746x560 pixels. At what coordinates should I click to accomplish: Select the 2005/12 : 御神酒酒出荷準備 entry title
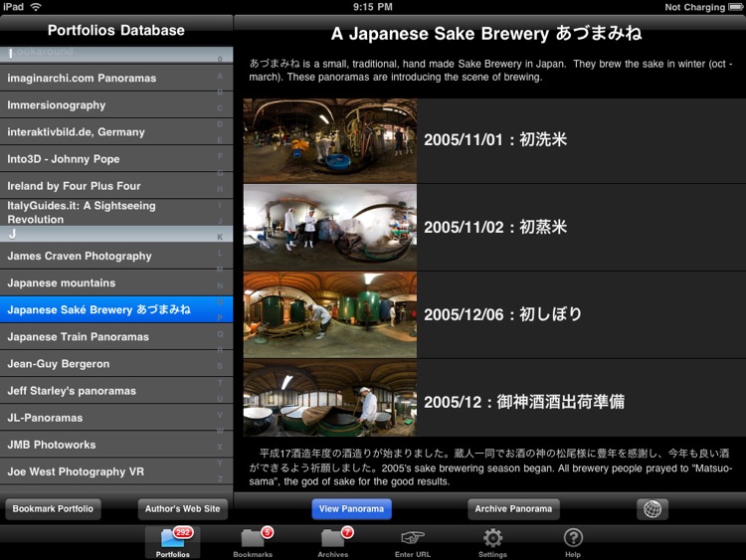[524, 402]
